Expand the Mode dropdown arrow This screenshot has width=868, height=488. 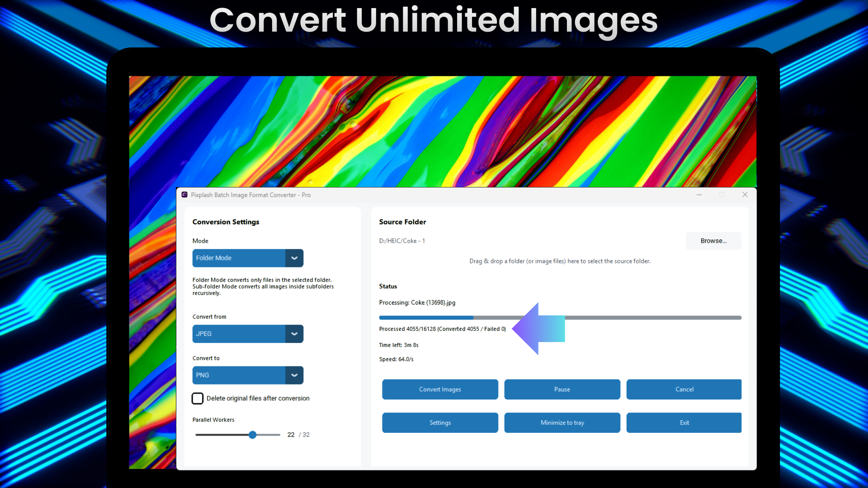point(294,258)
